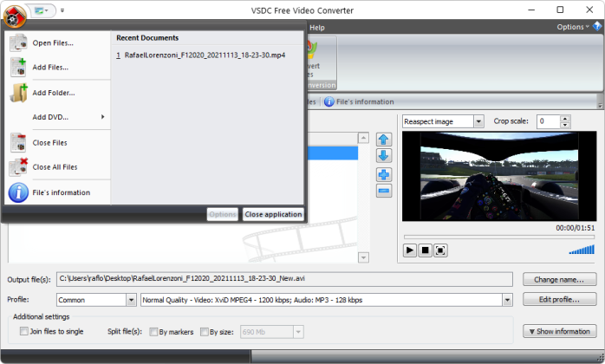The width and height of the screenshot is (605, 364).
Task: Customize quick access toolbar arrow
Action: click(62, 10)
